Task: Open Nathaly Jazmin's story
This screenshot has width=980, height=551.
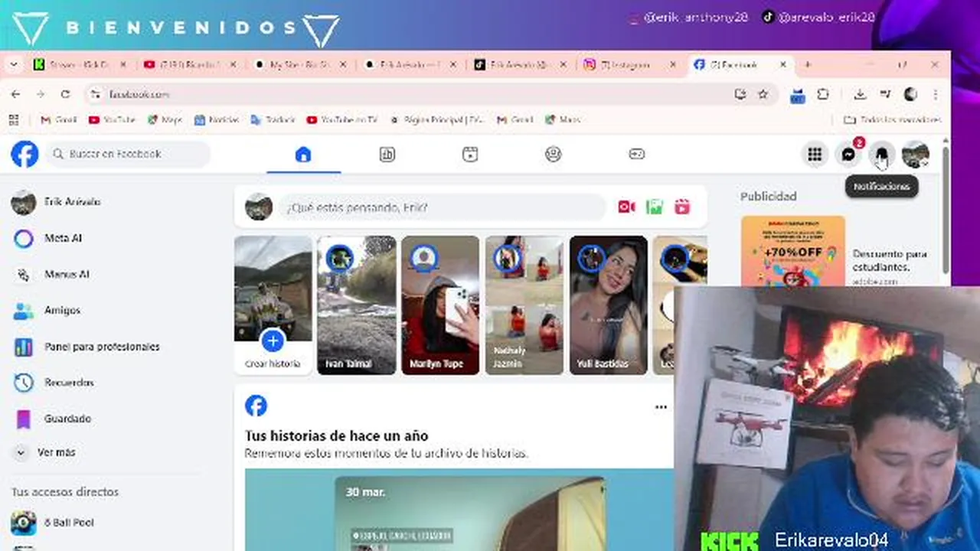Action: click(x=524, y=305)
